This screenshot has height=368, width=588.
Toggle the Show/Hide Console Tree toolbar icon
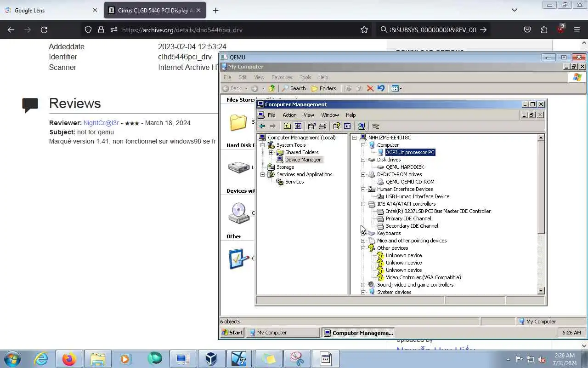point(298,126)
